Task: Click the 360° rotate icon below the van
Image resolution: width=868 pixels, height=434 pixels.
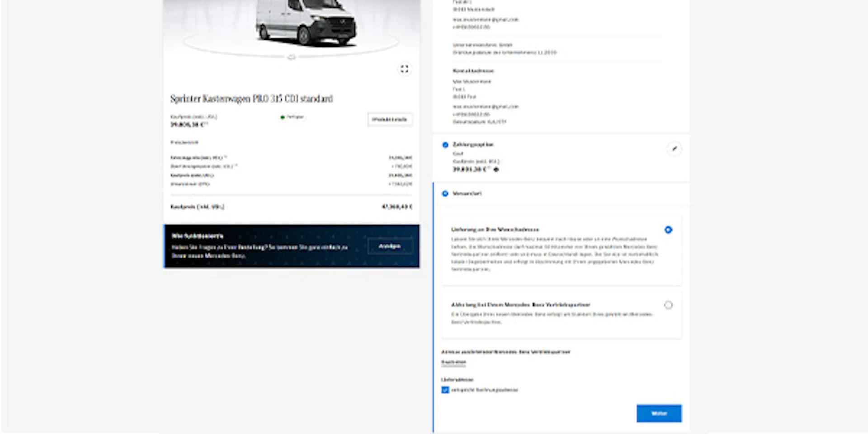Action: pos(292,57)
